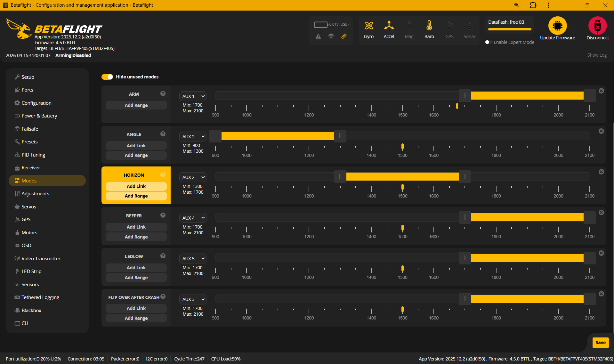Click the Disconnect USB icon

click(597, 26)
